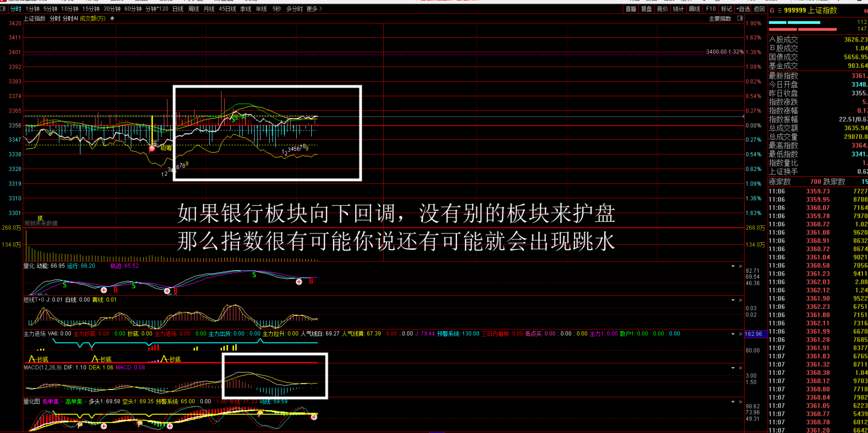Select the 1分钟 period tab

pyautogui.click(x=32, y=9)
